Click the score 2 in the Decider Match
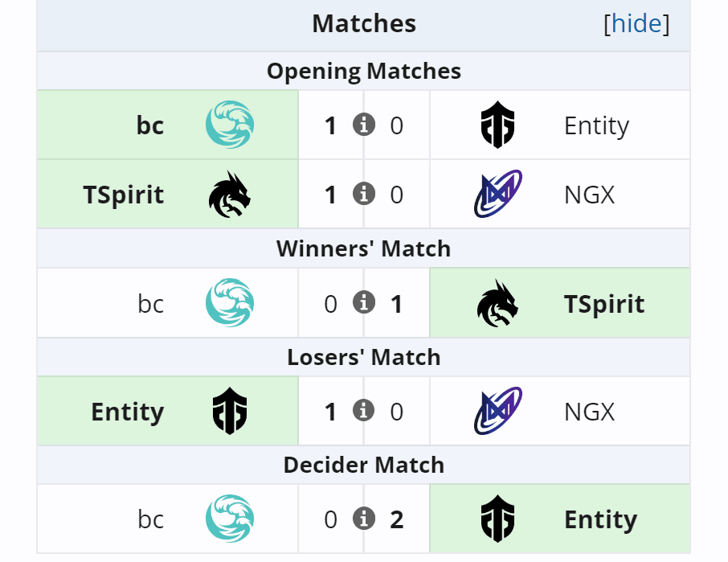Image resolution: width=728 pixels, height=562 pixels. click(x=396, y=519)
